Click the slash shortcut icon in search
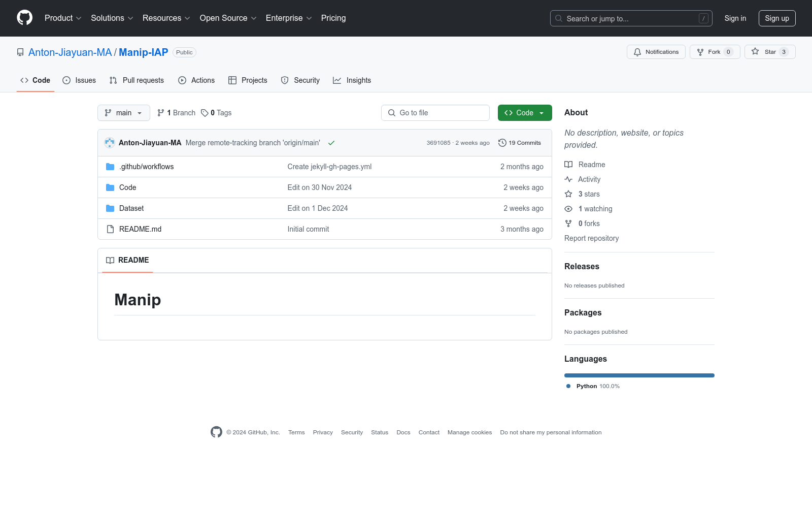The height and width of the screenshot is (508, 812). click(x=703, y=18)
